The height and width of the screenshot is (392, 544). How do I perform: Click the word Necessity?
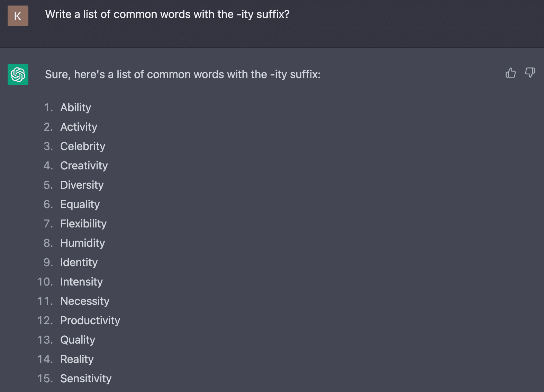point(85,301)
